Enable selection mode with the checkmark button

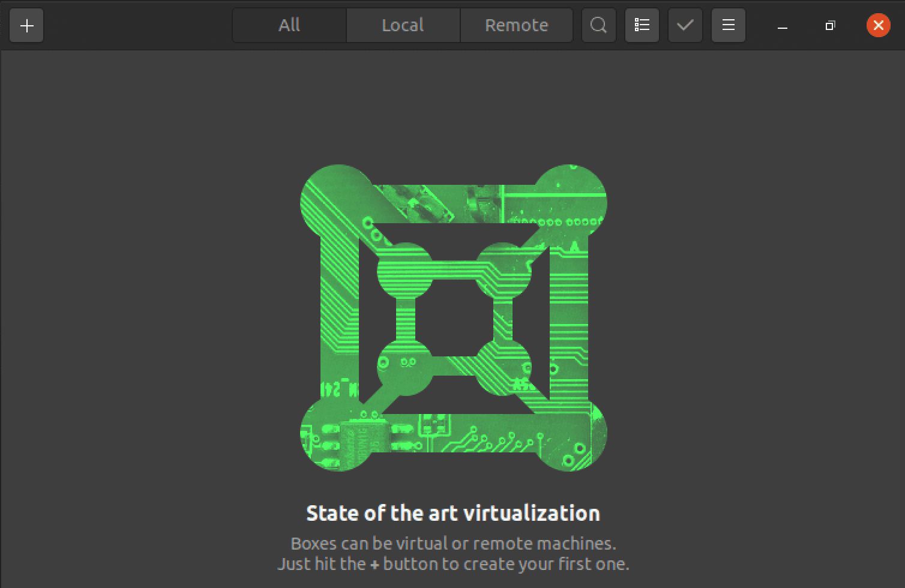coord(685,25)
